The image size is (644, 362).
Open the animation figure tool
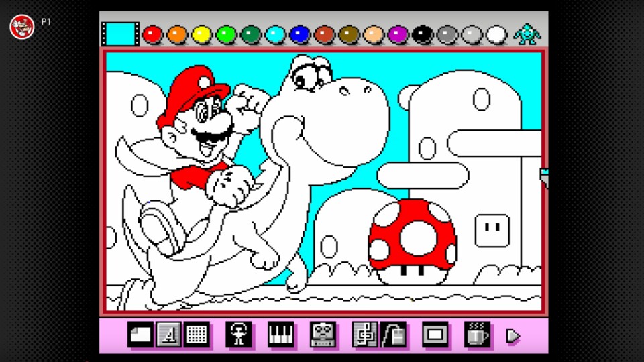[239, 335]
